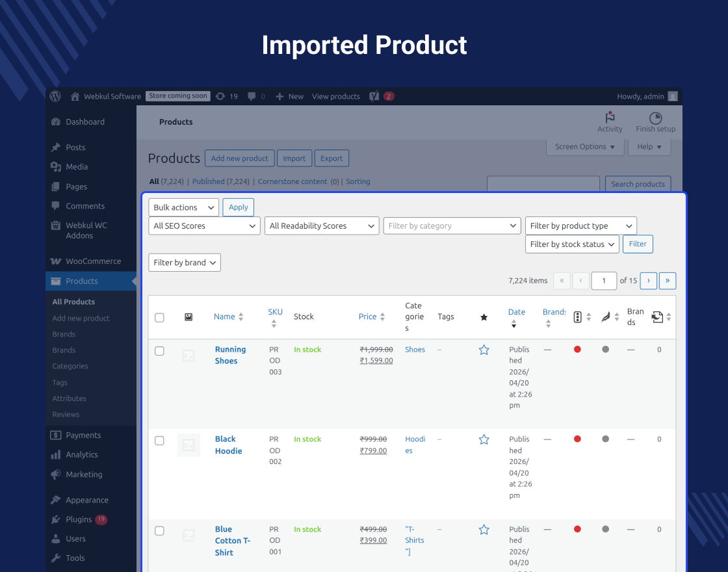Sort products by Name column
The height and width of the screenshot is (572, 728).
[x=228, y=317]
